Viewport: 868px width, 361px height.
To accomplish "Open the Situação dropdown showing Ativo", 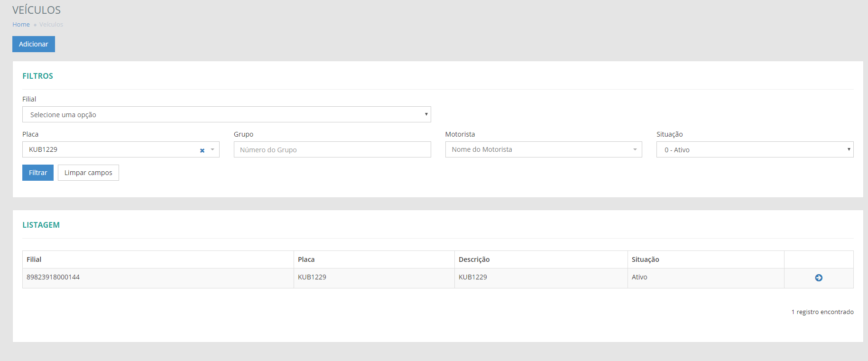I will click(754, 149).
